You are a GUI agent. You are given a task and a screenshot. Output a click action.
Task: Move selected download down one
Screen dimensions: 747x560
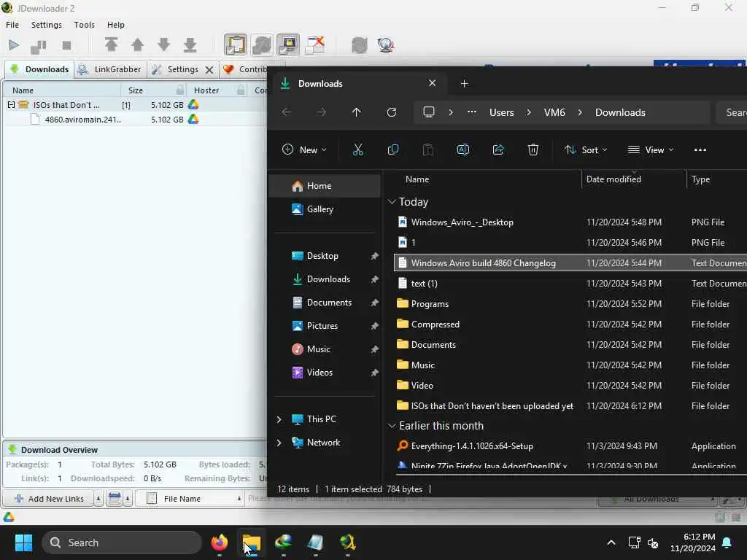point(164,44)
